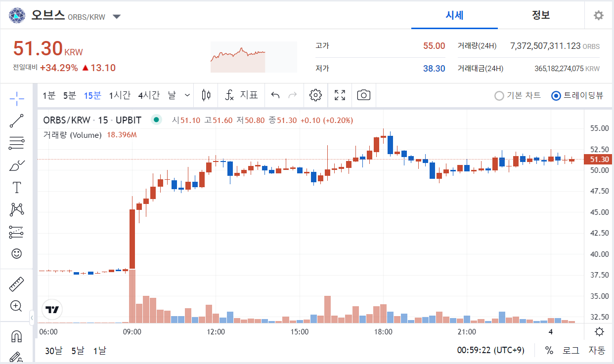Open the Fibonacci/pitchfork lines tool

[x=17, y=143]
